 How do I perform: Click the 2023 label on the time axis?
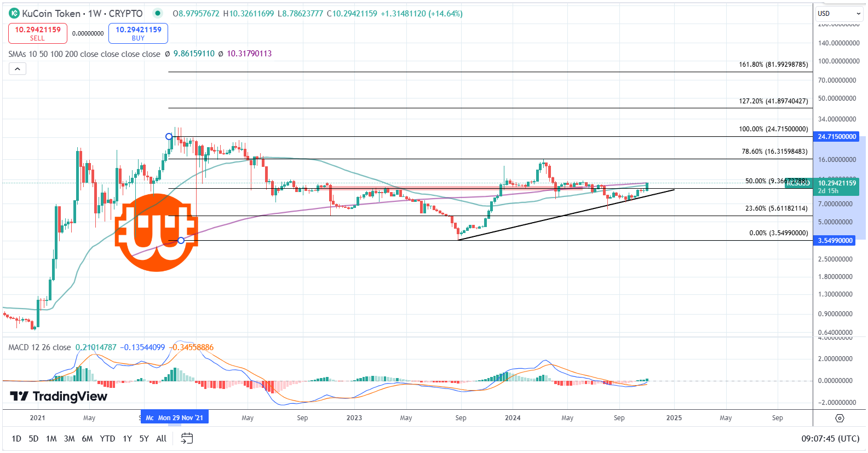pyautogui.click(x=354, y=418)
